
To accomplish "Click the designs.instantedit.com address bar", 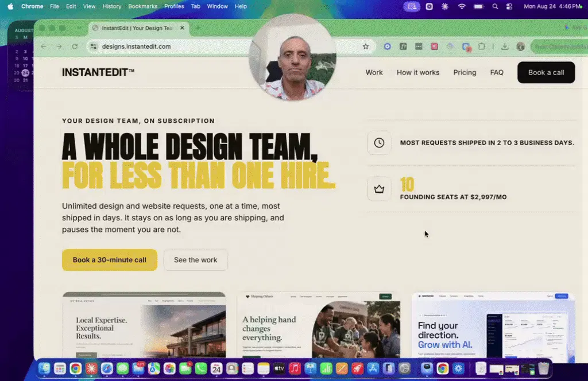I will click(x=230, y=46).
